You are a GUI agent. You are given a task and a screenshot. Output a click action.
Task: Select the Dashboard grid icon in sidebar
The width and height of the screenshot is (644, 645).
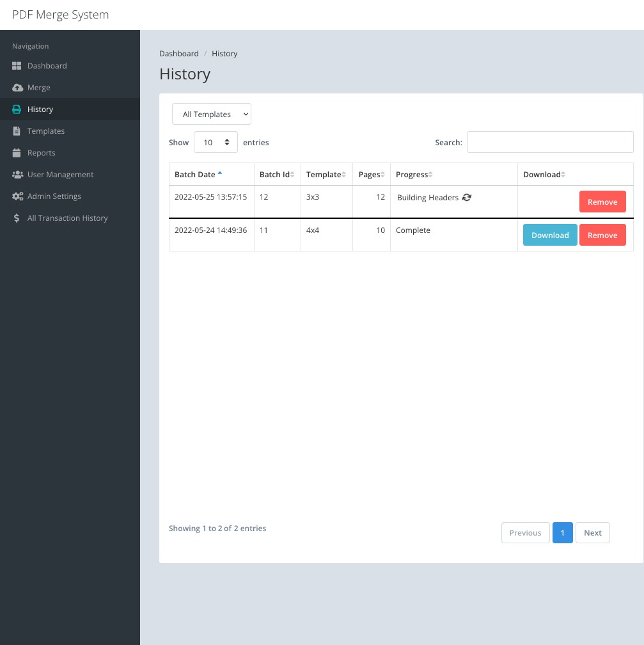coord(16,65)
